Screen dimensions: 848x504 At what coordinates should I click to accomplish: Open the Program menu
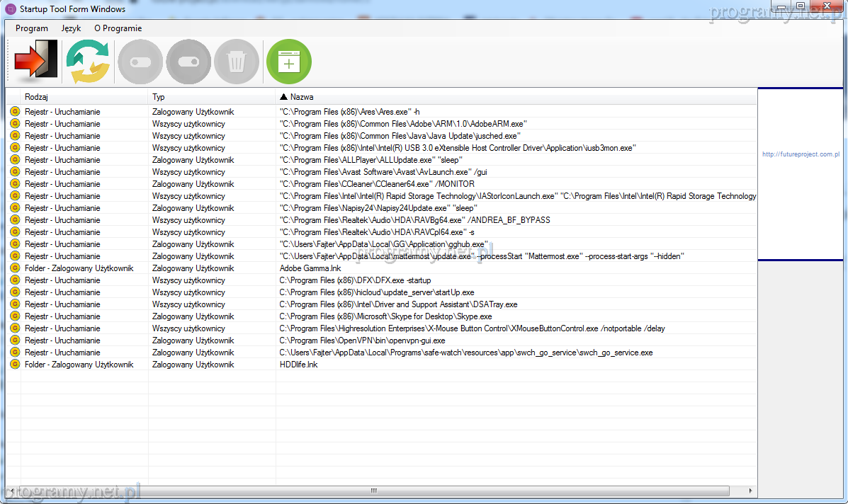pyautogui.click(x=32, y=28)
